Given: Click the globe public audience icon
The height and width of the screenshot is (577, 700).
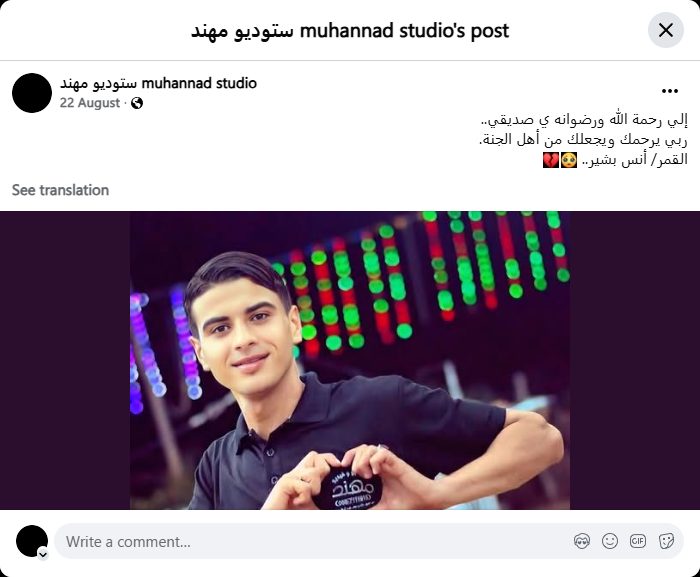Looking at the screenshot, I should coord(137,103).
